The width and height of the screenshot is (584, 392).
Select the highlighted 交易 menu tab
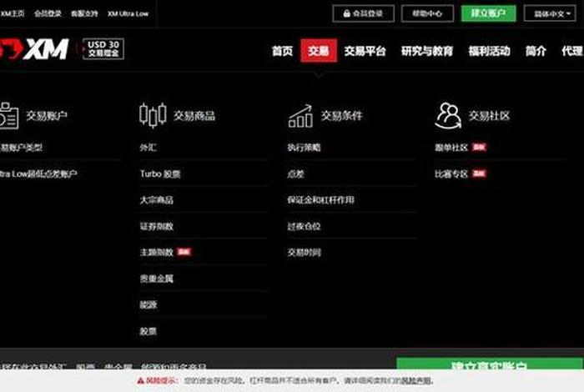[319, 51]
